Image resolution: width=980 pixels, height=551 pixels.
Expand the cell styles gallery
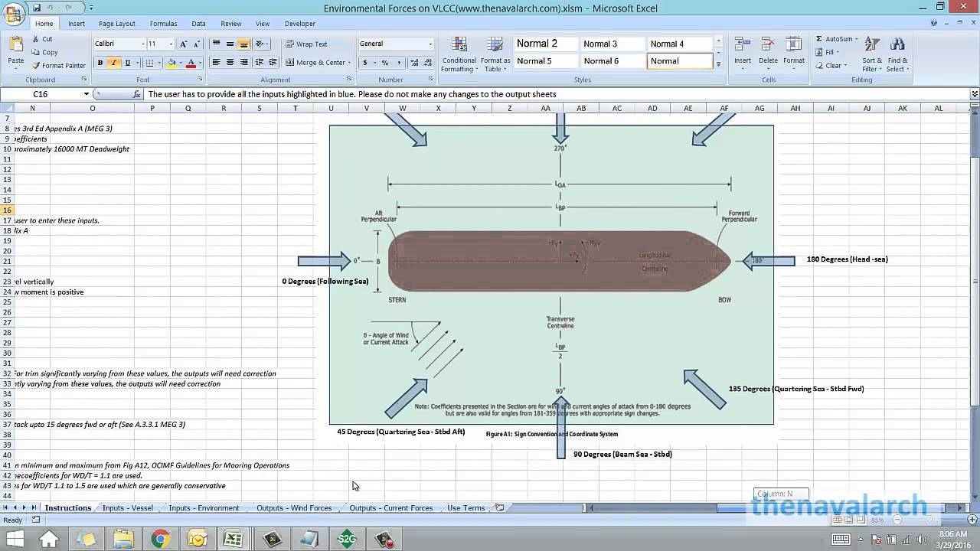tap(718, 66)
